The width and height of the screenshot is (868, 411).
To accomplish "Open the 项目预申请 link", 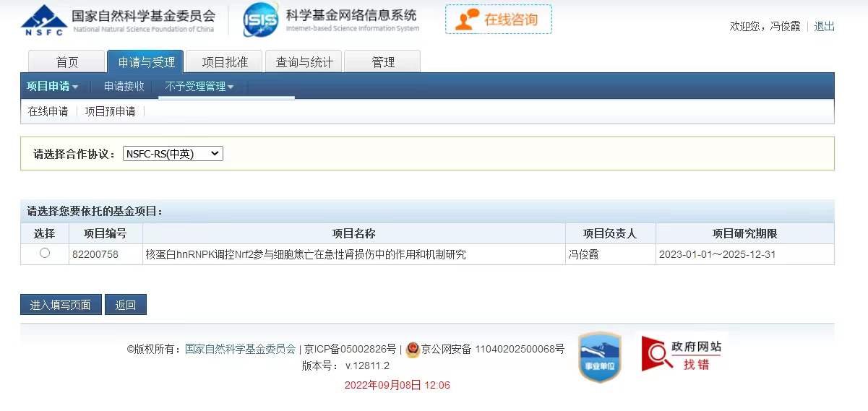I will pos(110,111).
